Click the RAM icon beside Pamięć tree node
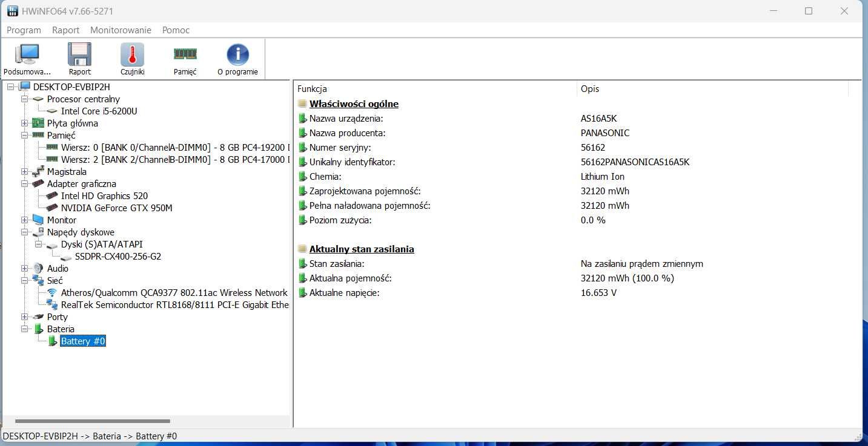 click(38, 136)
